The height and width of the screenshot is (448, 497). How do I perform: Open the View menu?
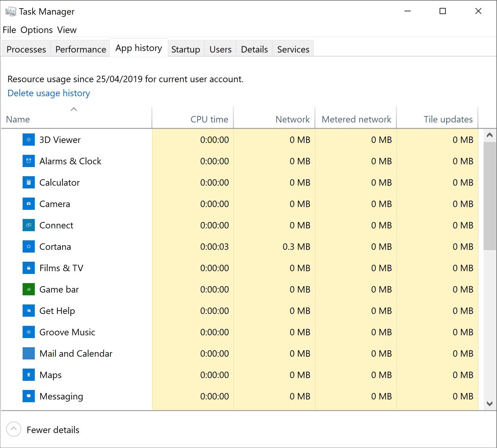point(67,30)
